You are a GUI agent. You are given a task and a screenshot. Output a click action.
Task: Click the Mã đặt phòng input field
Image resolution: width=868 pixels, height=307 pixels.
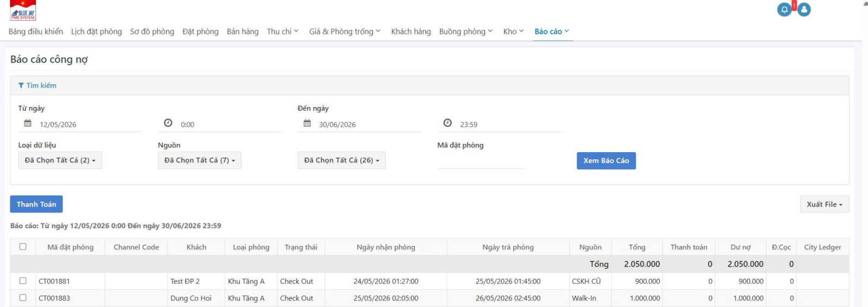pos(481,161)
